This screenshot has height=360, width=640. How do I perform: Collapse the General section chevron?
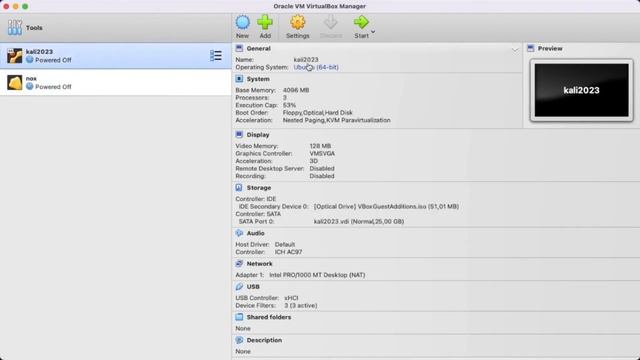(x=515, y=49)
